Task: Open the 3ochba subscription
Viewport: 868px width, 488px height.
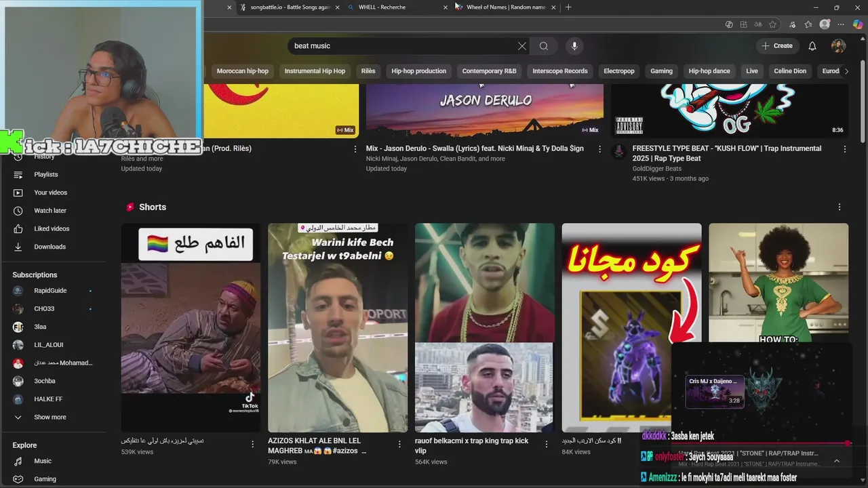Action: point(45,381)
